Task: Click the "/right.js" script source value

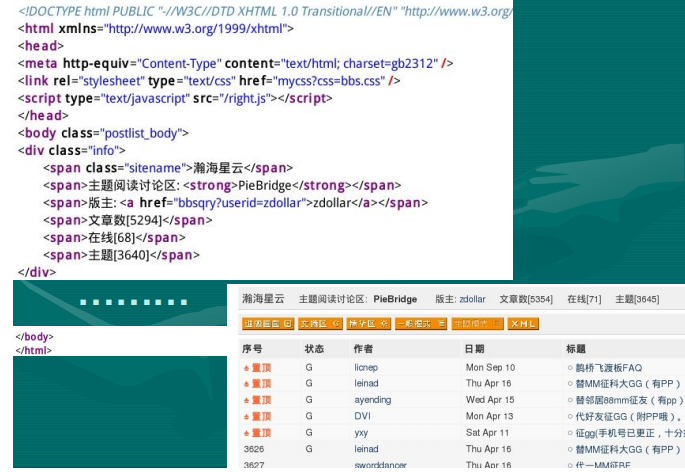Action: tap(245, 98)
